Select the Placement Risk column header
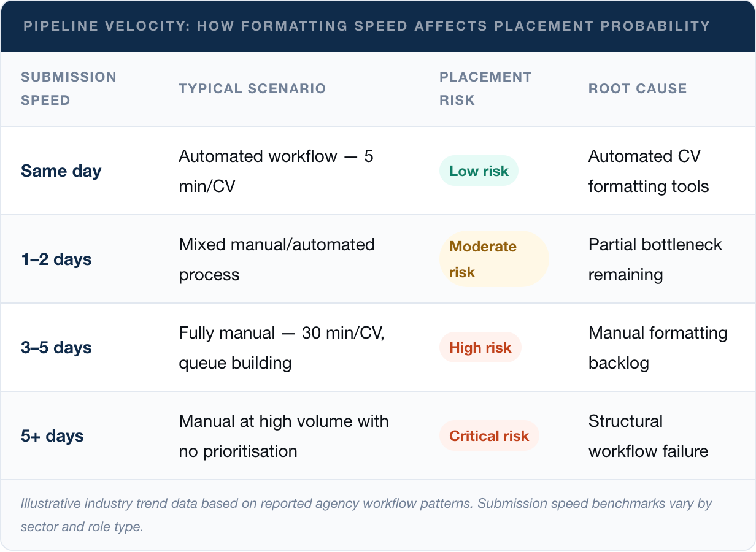The height and width of the screenshot is (552, 756). point(485,88)
